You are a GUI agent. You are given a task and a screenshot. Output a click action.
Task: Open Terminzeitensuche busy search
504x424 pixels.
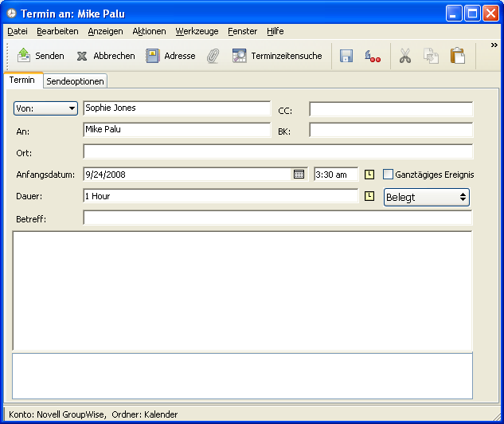(277, 56)
